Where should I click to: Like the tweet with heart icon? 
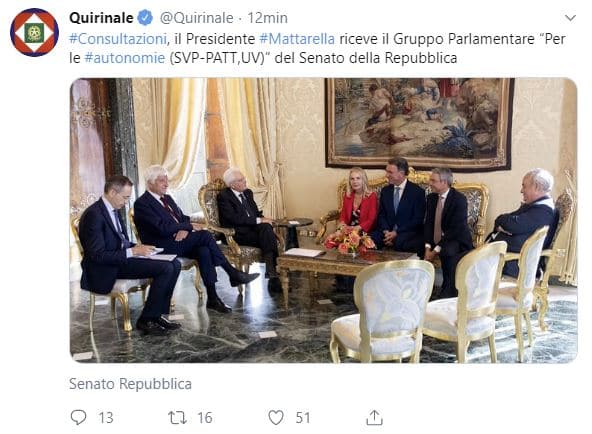point(276,417)
